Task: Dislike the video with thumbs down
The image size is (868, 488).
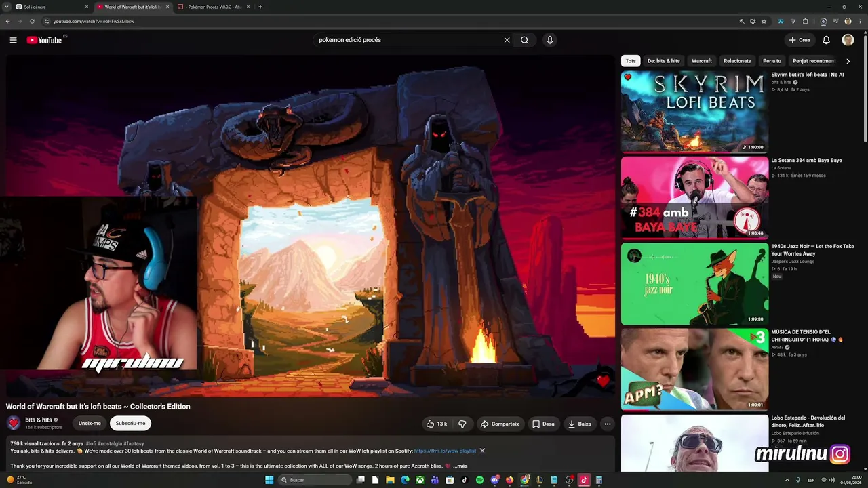Action: pos(462,424)
